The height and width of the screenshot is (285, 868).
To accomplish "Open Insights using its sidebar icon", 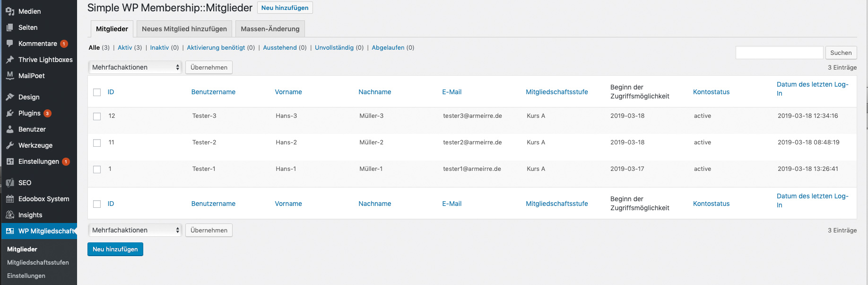I will [x=10, y=215].
